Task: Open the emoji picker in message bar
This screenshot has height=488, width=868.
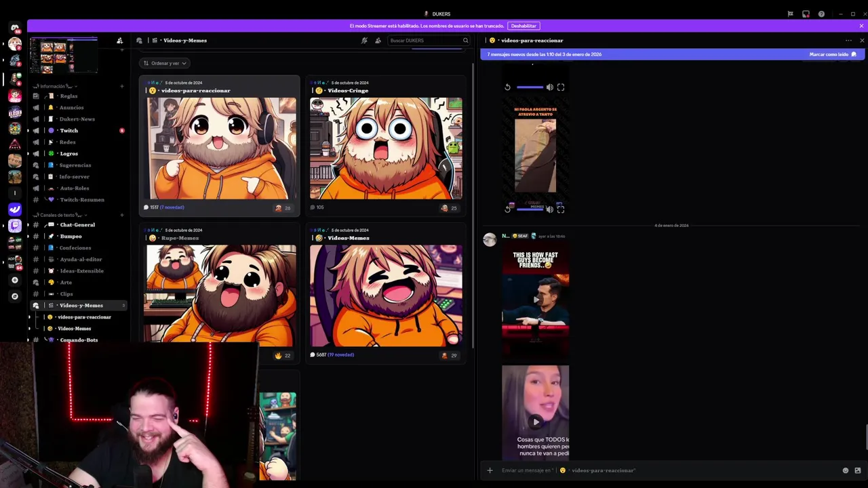Action: click(x=846, y=470)
